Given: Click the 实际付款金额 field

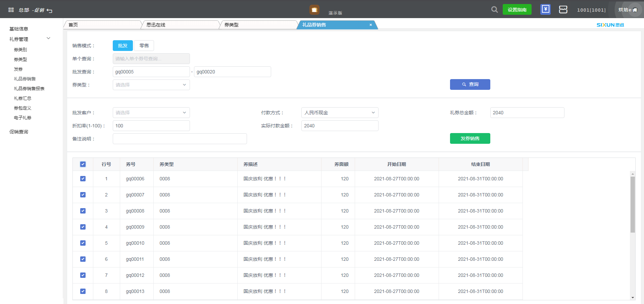Looking at the screenshot, I should (x=340, y=126).
